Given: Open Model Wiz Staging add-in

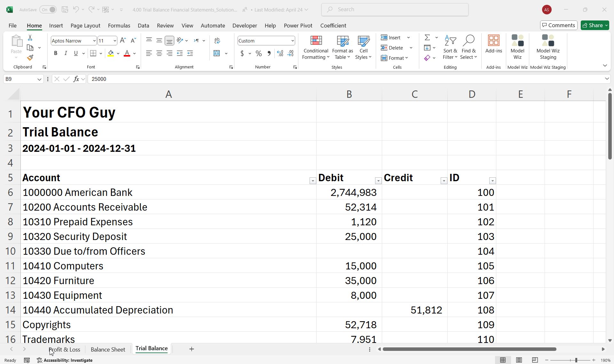Looking at the screenshot, I should (548, 47).
